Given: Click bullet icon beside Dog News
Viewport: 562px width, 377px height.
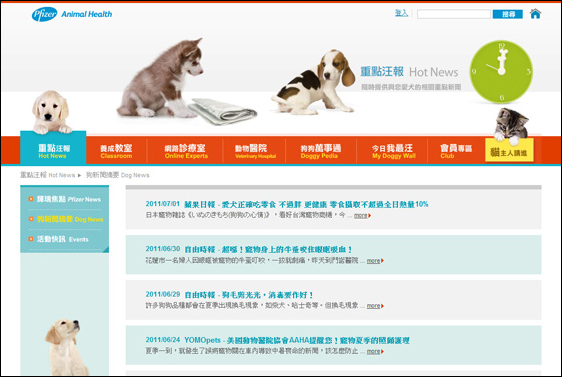Looking at the screenshot, I should click(x=31, y=219).
